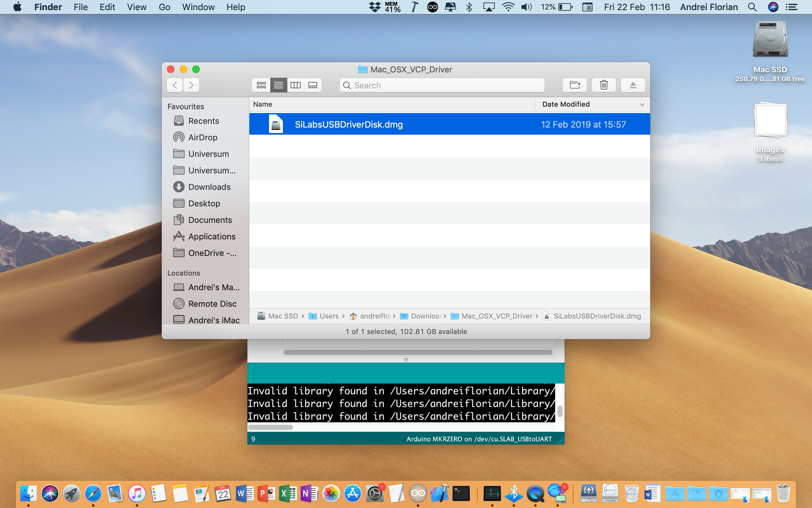
Task: Open Trash from Dock
Action: [783, 493]
